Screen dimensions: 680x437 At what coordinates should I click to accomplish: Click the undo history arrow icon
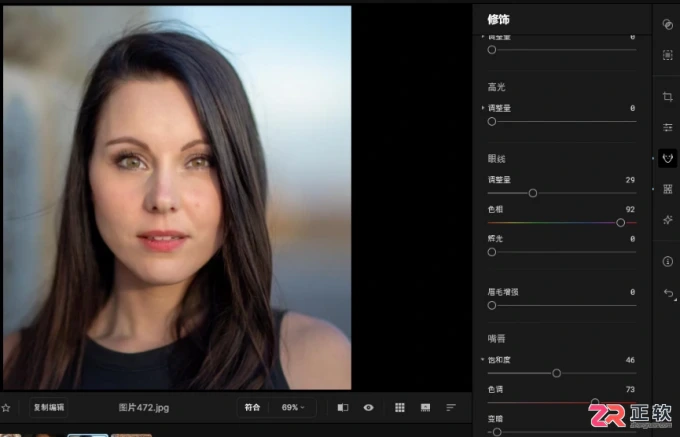point(668,294)
